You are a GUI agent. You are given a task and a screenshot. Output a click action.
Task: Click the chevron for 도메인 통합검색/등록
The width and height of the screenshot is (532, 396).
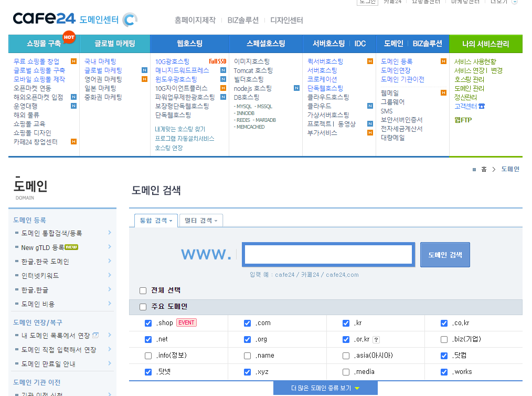[x=110, y=233]
